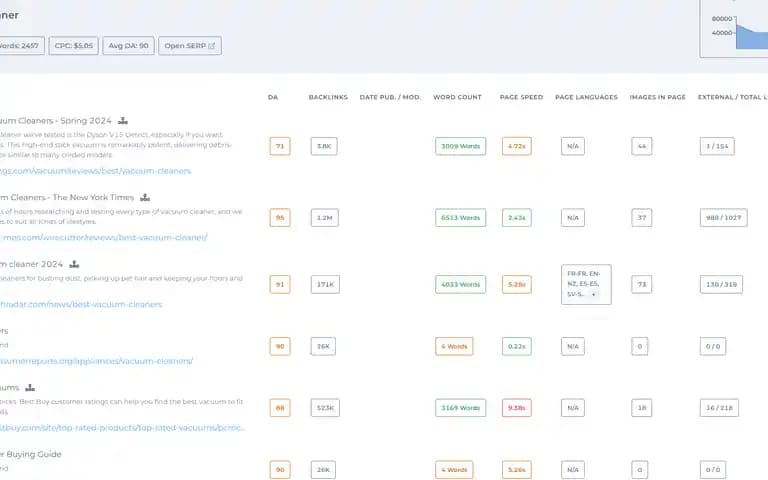
Task: Click the '6513 Words' badge
Action: point(460,217)
